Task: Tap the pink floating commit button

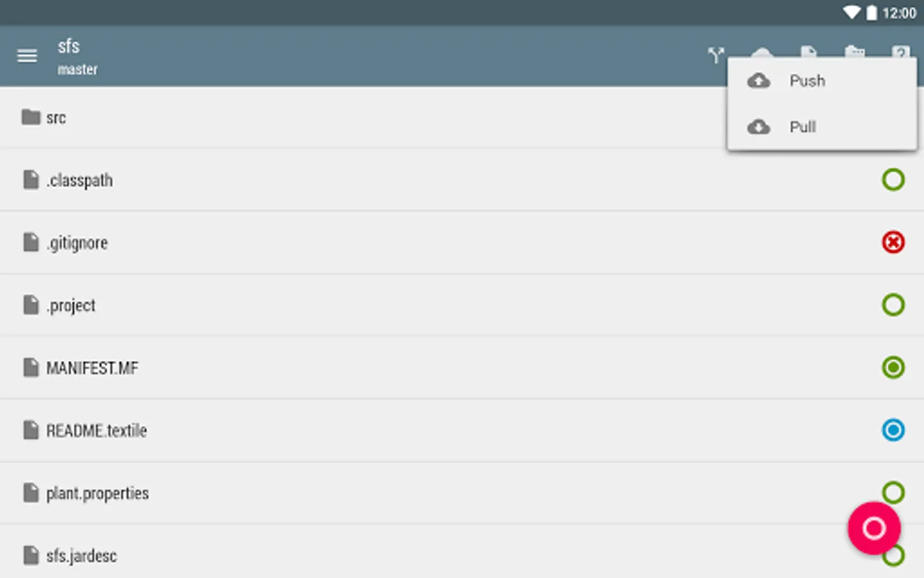Action: tap(874, 528)
